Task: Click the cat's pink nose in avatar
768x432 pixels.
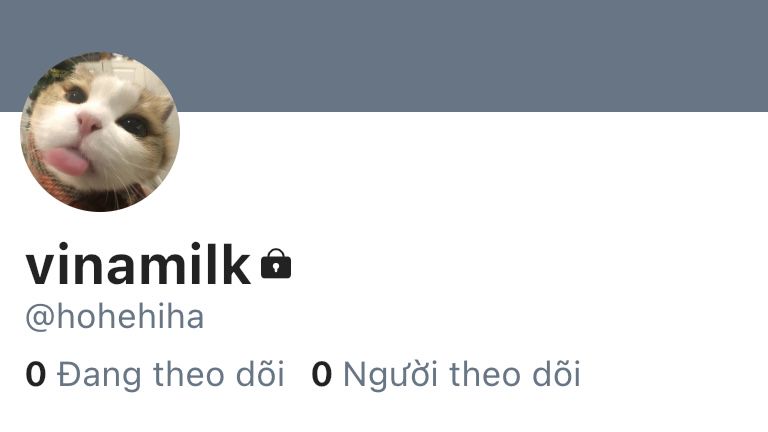Action: tap(88, 122)
